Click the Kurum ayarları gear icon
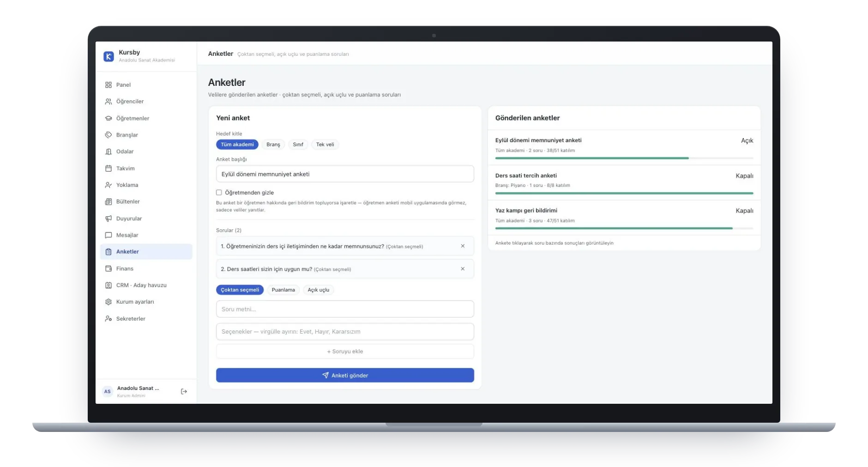This screenshot has height=467, width=868. click(x=108, y=302)
